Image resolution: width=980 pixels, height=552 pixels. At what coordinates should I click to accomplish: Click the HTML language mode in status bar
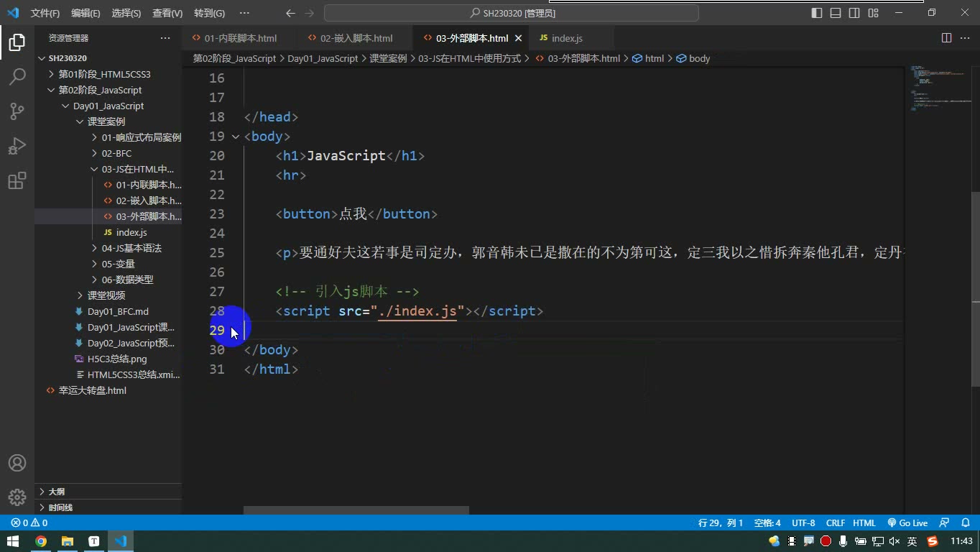pyautogui.click(x=864, y=523)
